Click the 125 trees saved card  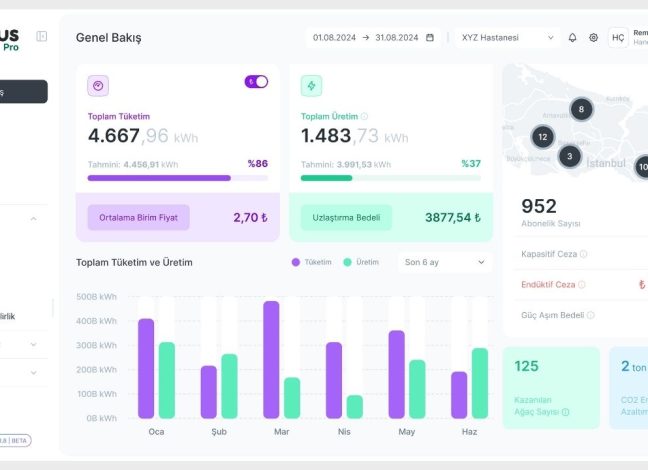tap(551, 388)
